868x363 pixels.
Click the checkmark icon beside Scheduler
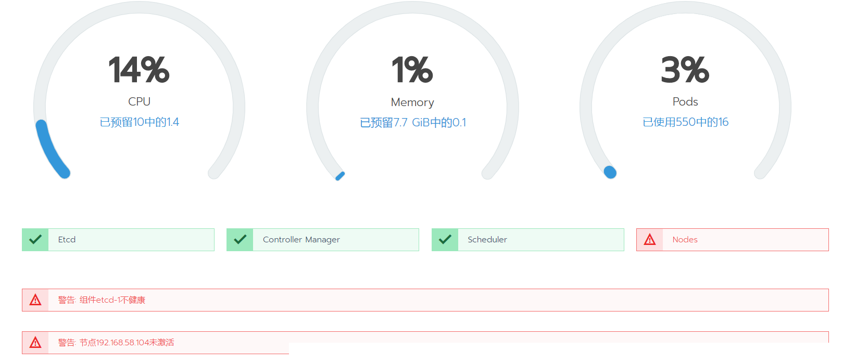pyautogui.click(x=445, y=240)
